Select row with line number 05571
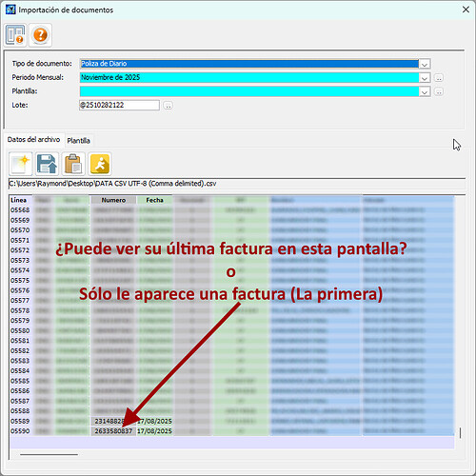The width and height of the screenshot is (476, 476). (231, 240)
